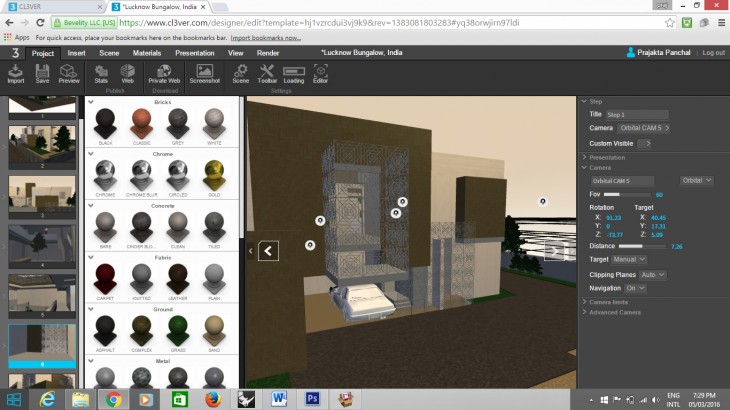Click the Import icon in the toolbar
The width and height of the screenshot is (730, 410).
point(16,74)
